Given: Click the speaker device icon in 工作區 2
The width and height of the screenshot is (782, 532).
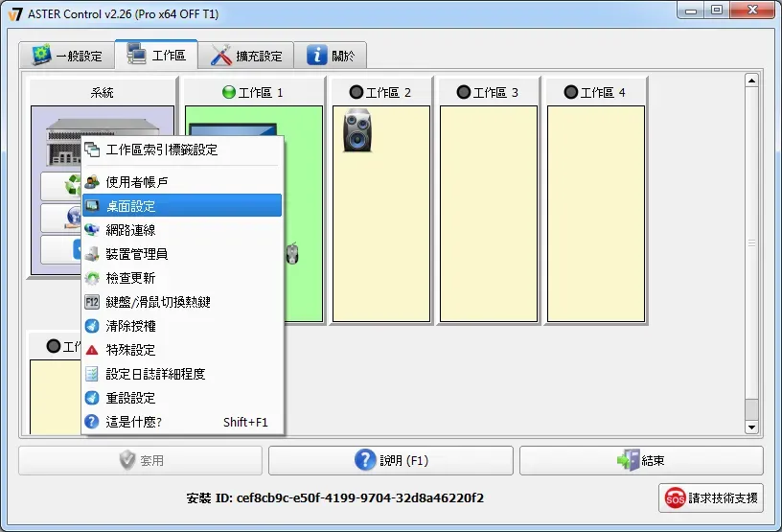Looking at the screenshot, I should (x=357, y=130).
